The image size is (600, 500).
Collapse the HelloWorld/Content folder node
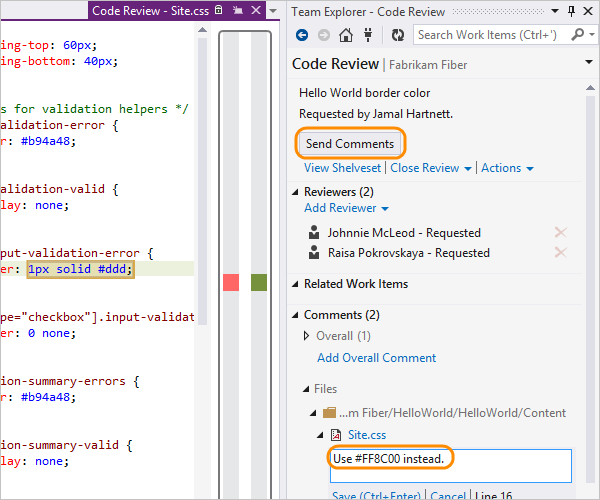(x=313, y=413)
